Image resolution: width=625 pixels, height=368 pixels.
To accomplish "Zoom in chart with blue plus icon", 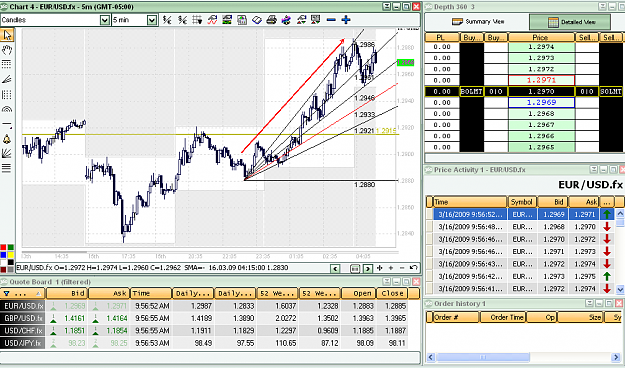I will point(346,20).
